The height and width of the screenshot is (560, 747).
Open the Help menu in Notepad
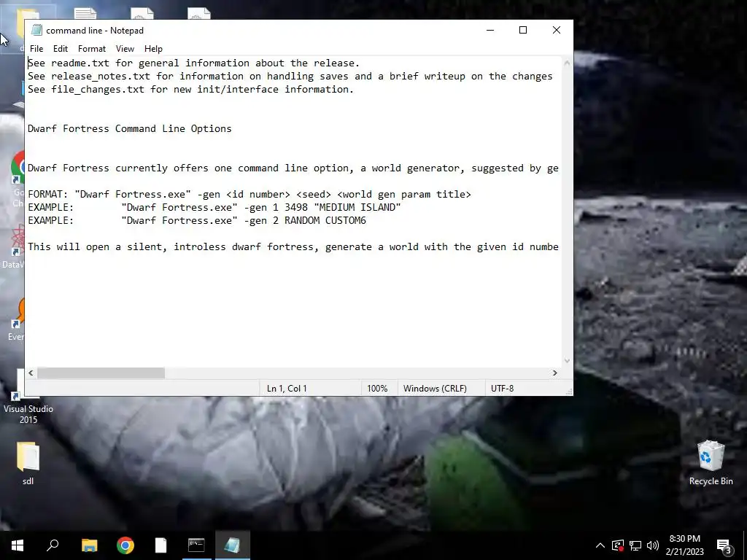153,49
